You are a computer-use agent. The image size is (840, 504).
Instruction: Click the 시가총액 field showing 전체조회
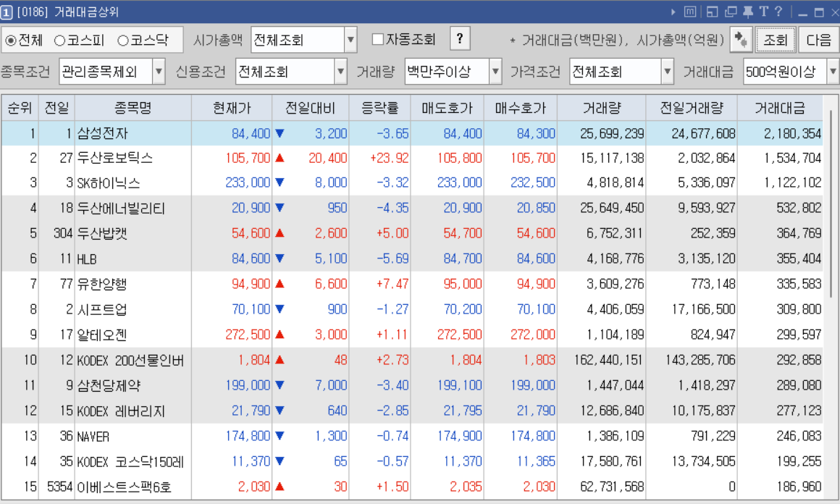coord(298,40)
